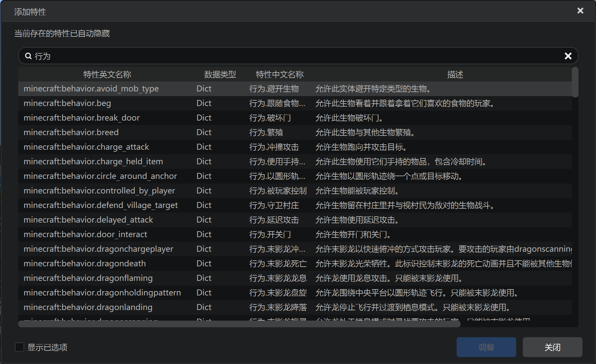Click 行为.末影龙降落 Chinese name cell
This screenshot has height=364, width=596.
(x=278, y=307)
